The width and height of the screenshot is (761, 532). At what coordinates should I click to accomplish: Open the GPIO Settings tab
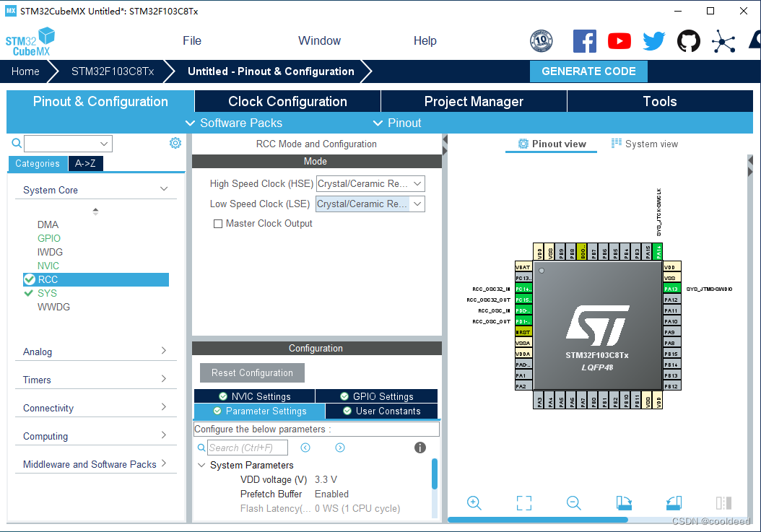(x=377, y=396)
